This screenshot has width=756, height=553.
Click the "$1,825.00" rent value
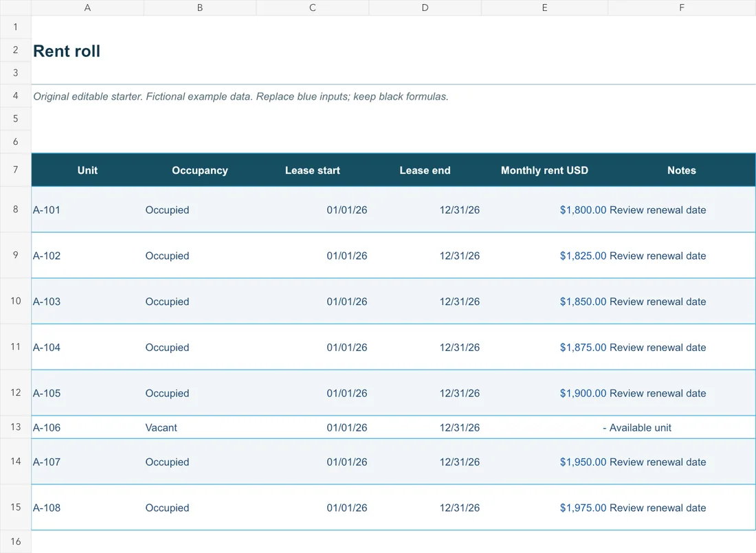tap(583, 256)
